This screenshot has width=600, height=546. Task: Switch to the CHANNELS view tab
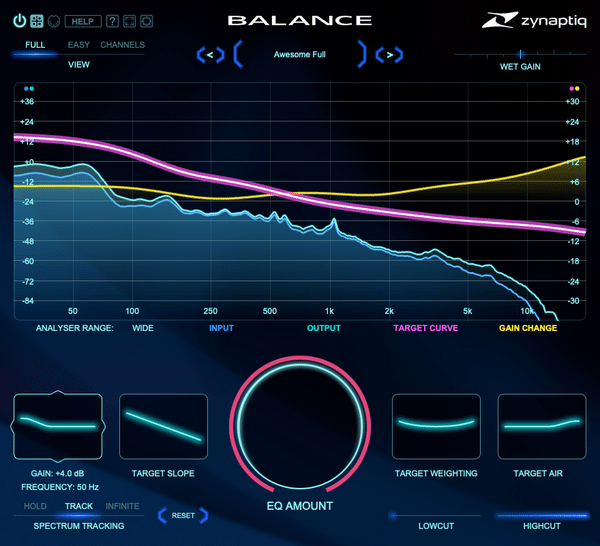coord(122,45)
